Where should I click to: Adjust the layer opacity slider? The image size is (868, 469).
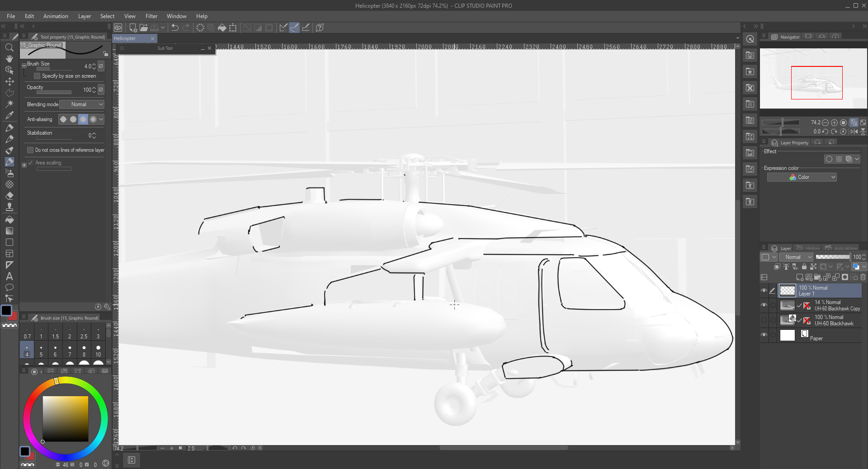[x=833, y=257]
